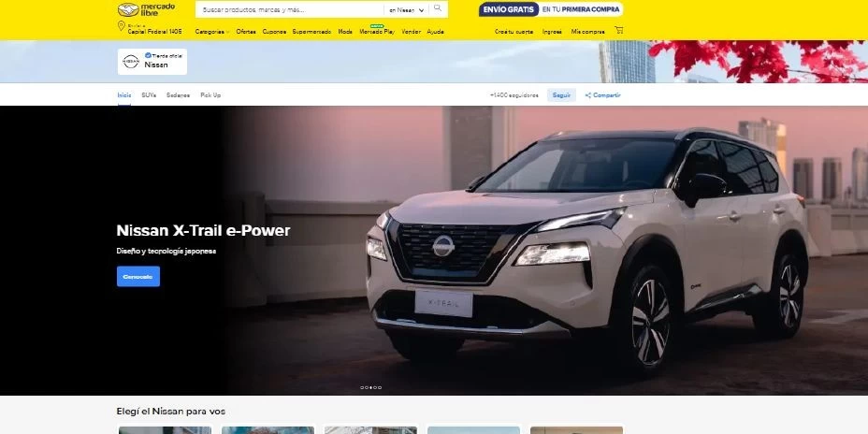Click Creá tu cuenta link

pyautogui.click(x=514, y=32)
